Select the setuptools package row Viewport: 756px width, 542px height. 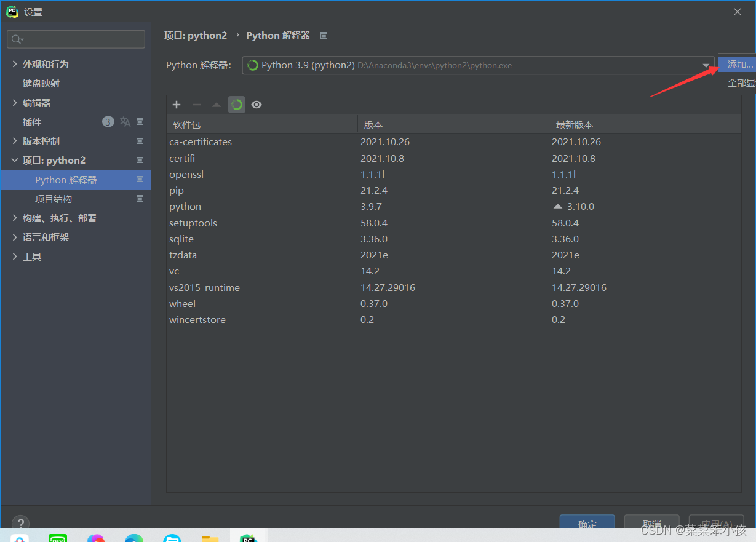454,223
